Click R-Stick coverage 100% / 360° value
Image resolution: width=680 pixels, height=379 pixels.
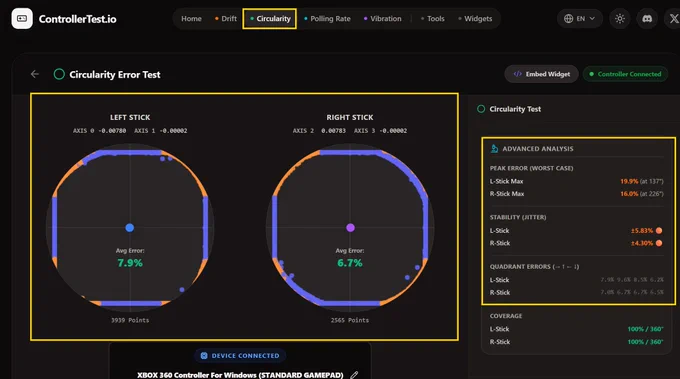click(x=645, y=342)
